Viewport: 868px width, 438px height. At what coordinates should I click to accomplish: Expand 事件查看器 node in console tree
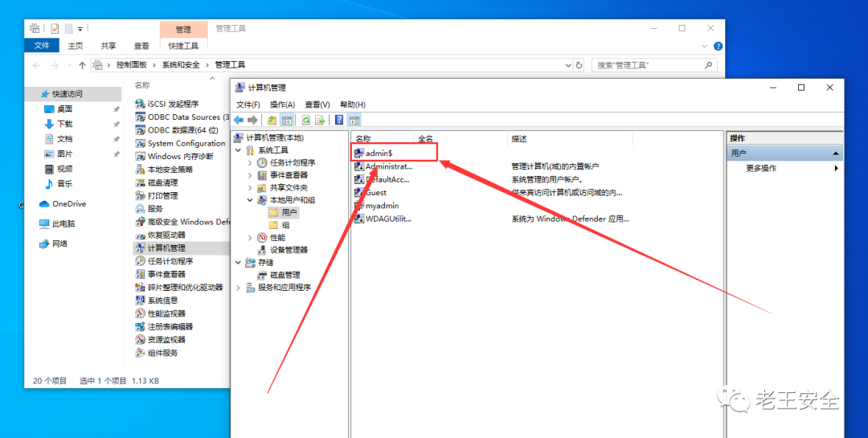click(x=250, y=175)
